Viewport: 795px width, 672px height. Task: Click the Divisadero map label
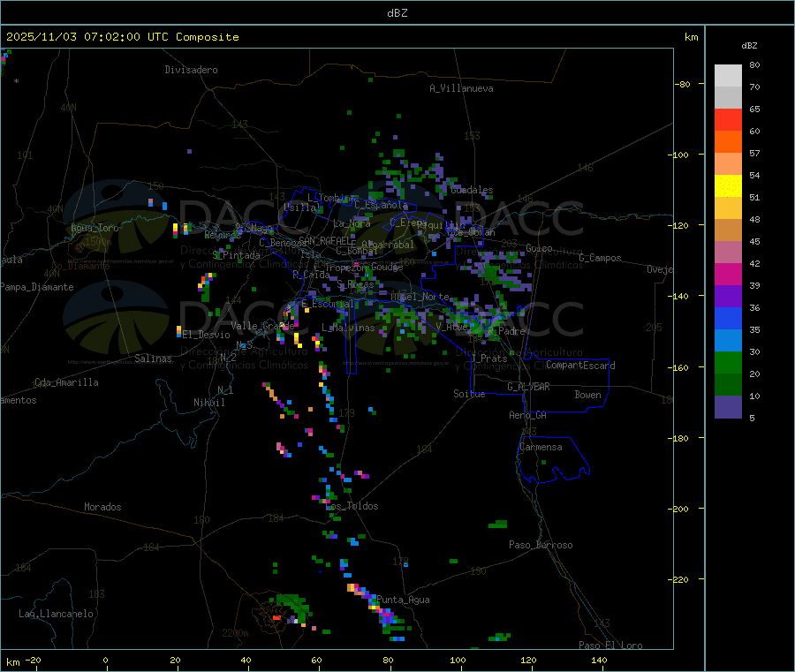[191, 70]
